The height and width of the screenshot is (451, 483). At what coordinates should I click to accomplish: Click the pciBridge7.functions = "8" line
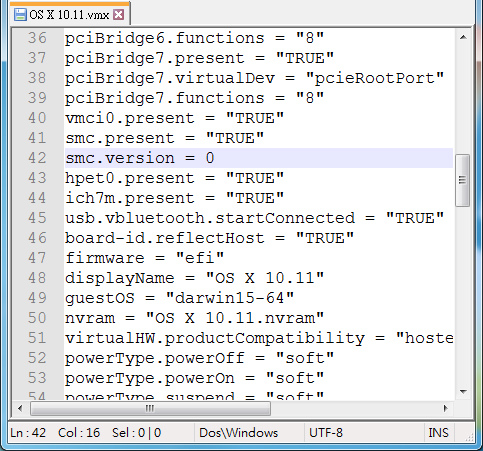[x=194, y=98]
